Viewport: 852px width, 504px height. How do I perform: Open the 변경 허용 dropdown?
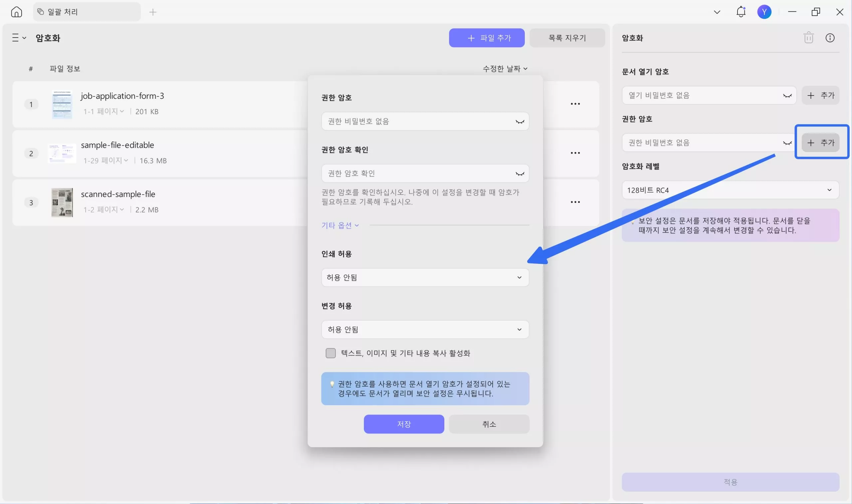click(425, 329)
